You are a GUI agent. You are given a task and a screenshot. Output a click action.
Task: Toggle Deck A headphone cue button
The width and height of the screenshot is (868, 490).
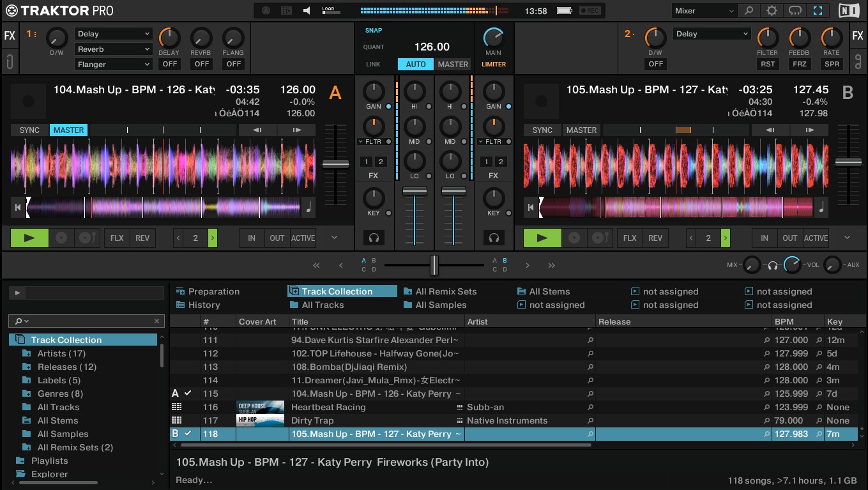(x=374, y=238)
